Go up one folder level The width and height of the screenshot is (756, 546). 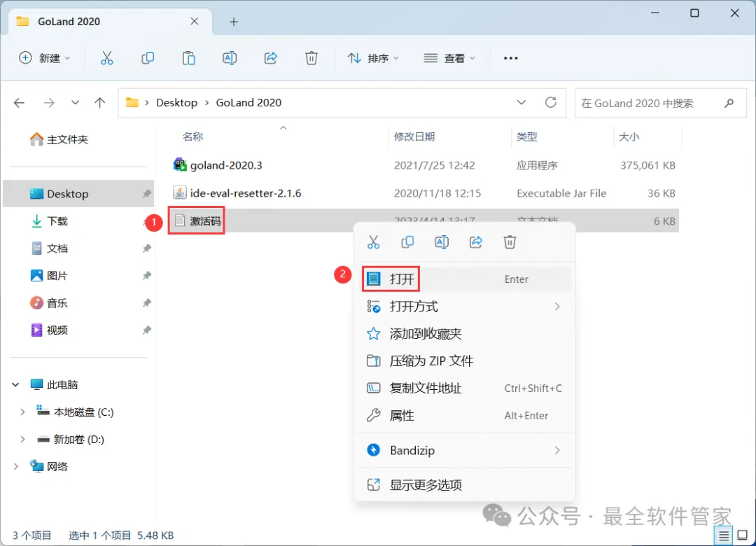[x=100, y=103]
